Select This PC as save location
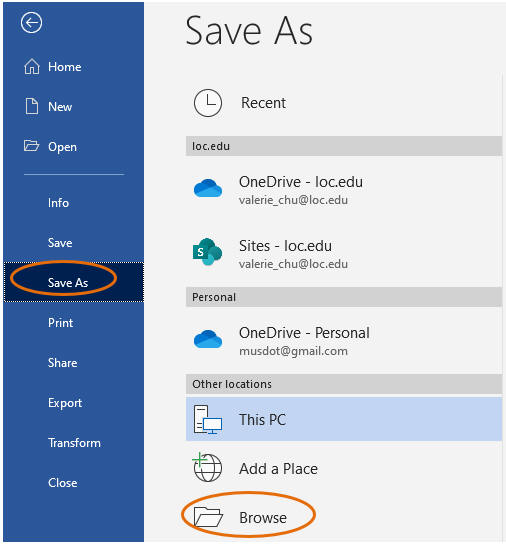 pos(344,419)
